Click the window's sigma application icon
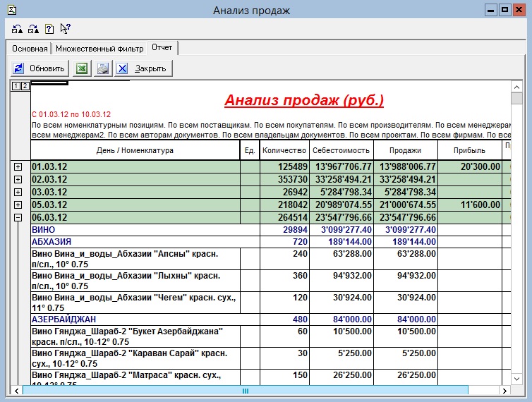 click(12, 10)
